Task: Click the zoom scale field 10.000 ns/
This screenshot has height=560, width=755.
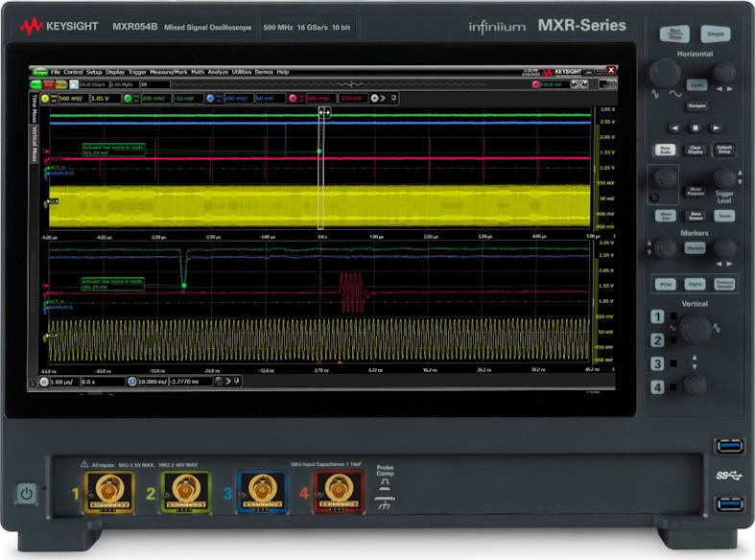Action: tap(153, 382)
